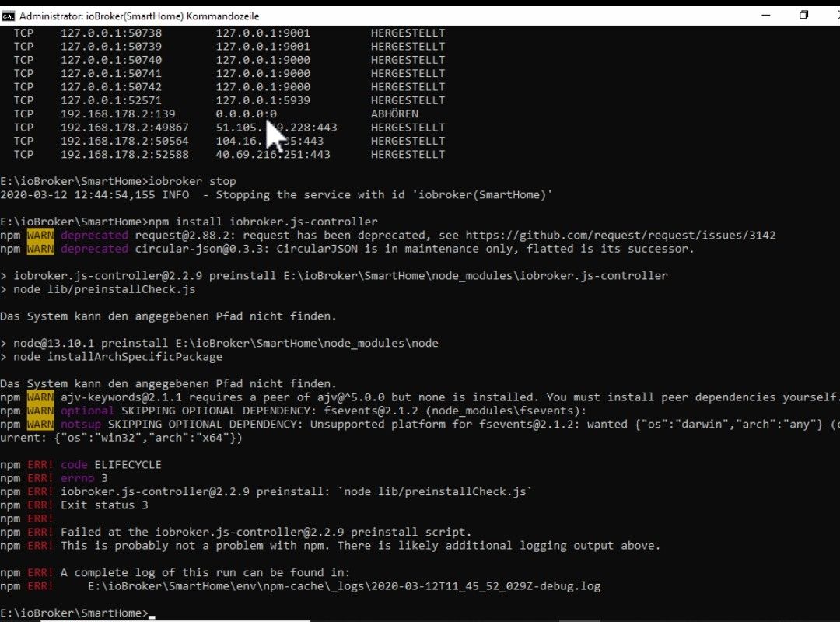Click the 'optional SKIPPING OPTIONAL DEPENDENCY: fsevents' line
This screenshot has width=840, height=622.
click(x=293, y=411)
